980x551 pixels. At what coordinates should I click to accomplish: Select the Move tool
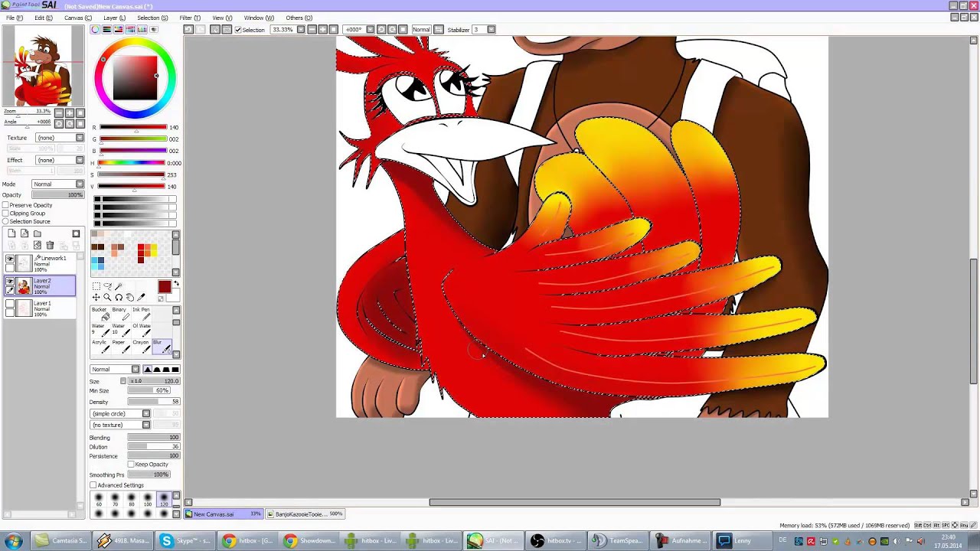point(96,297)
